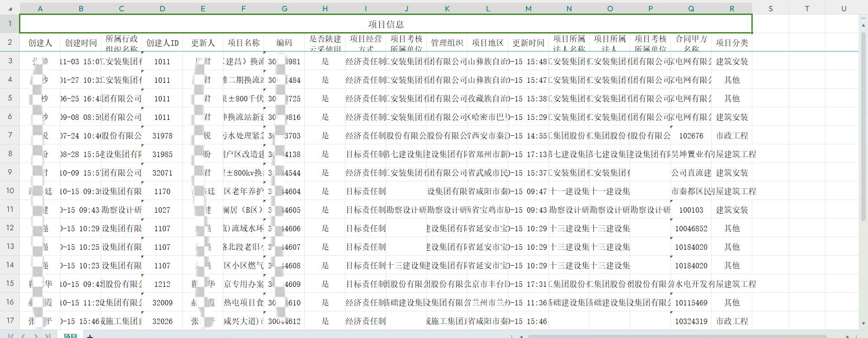This screenshot has height=338, width=868.
Task: Select column R header
Action: pos(732,9)
